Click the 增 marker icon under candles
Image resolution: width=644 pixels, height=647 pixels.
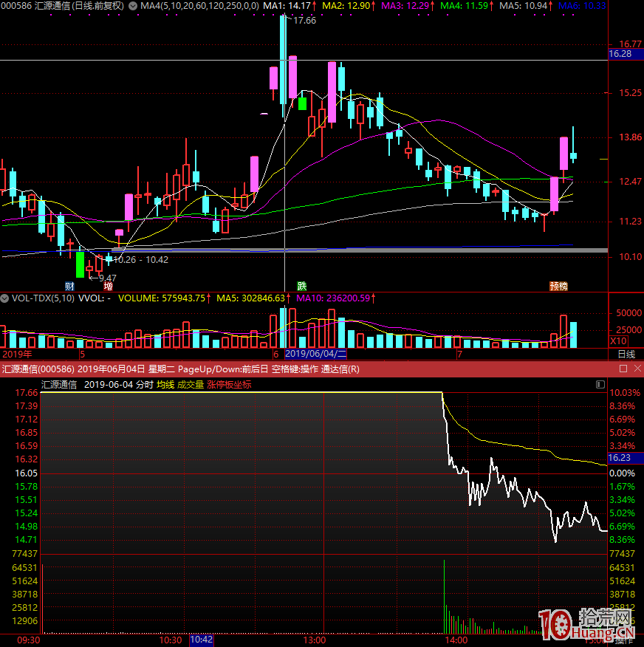[x=108, y=286]
